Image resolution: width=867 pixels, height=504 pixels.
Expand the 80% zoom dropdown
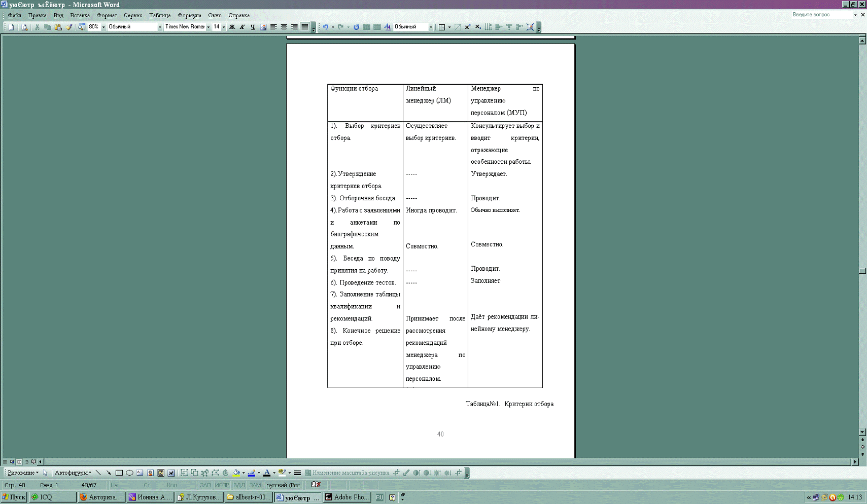coord(103,27)
